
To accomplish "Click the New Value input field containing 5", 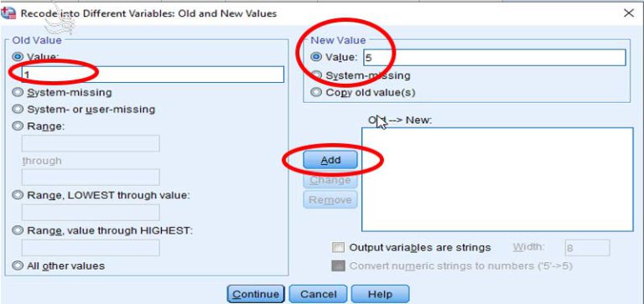I will point(495,58).
